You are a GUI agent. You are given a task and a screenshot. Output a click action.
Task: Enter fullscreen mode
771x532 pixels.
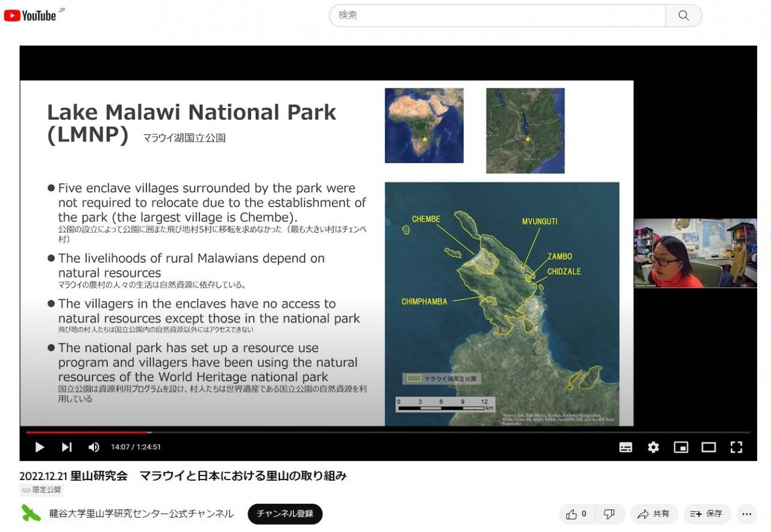tap(736, 447)
